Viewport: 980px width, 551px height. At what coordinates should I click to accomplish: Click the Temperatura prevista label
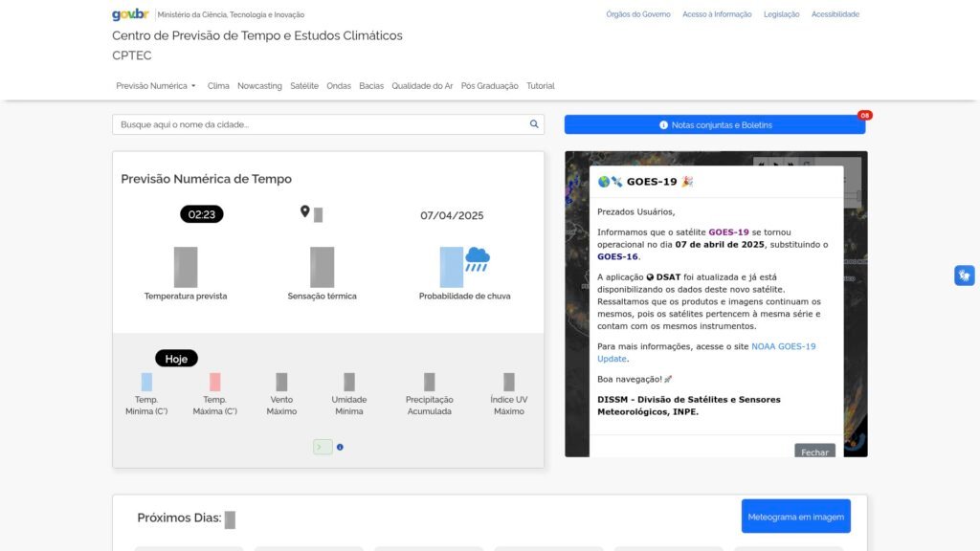pos(186,297)
